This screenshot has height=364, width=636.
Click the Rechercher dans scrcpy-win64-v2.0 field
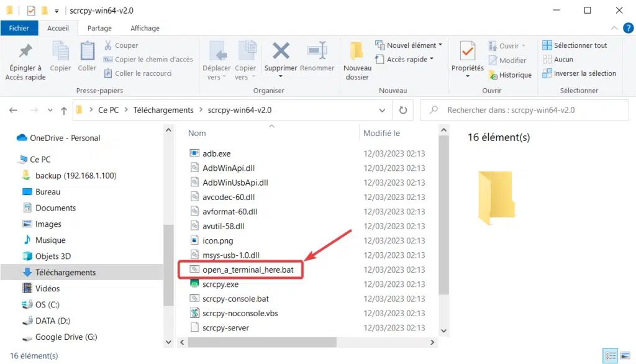pyautogui.click(x=524, y=110)
